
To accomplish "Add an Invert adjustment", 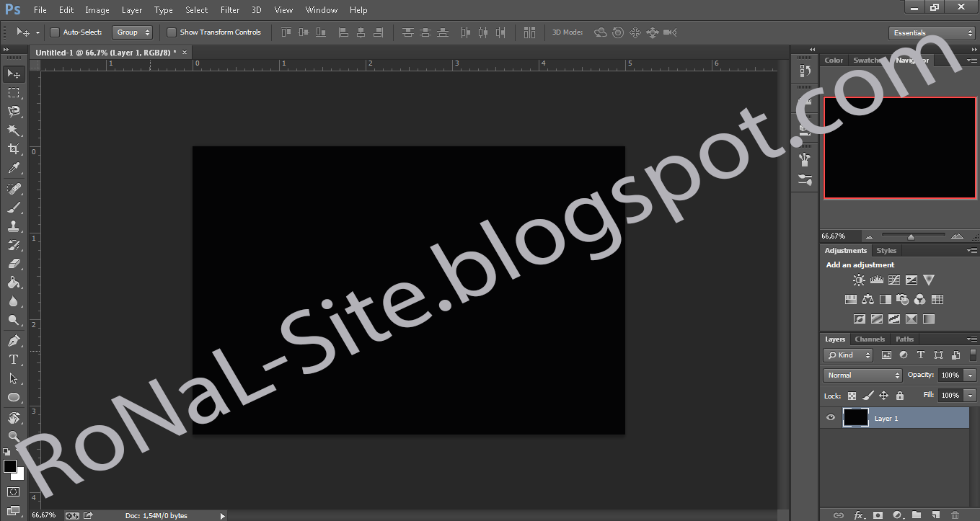I will click(859, 319).
